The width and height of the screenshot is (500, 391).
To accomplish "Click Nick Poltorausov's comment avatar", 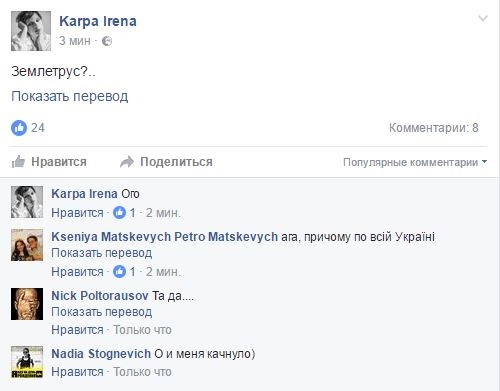I will coord(27,304).
